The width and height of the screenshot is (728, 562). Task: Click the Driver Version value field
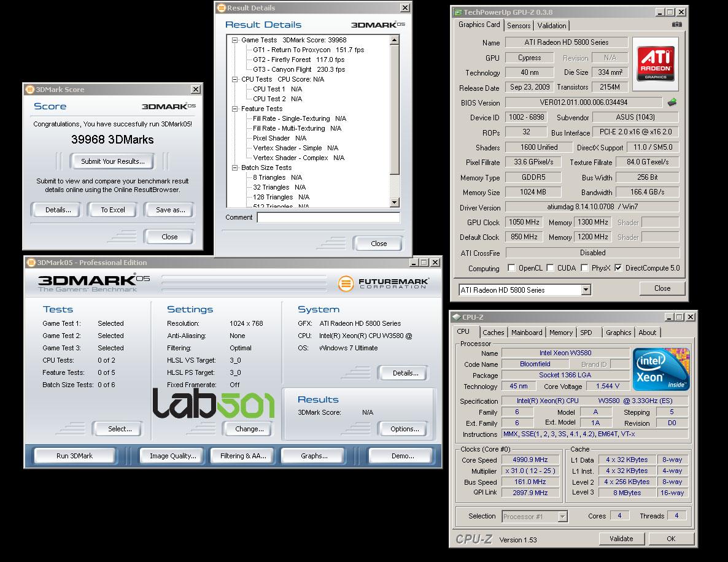pos(592,207)
